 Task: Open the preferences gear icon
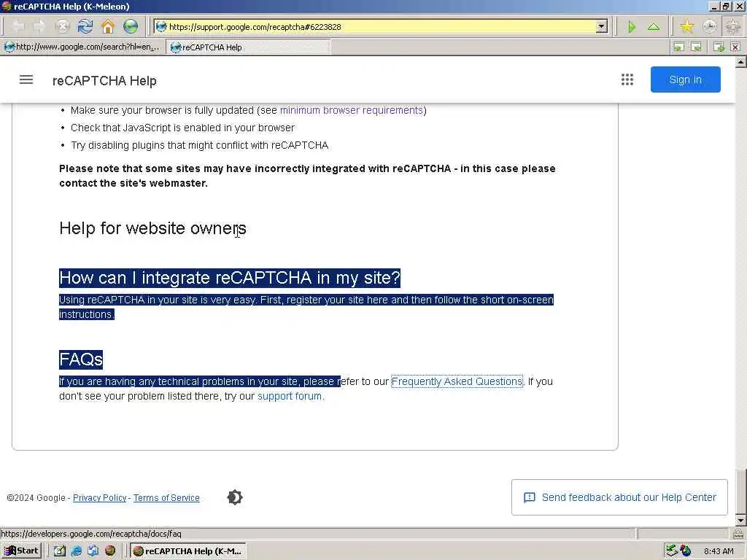[732, 27]
